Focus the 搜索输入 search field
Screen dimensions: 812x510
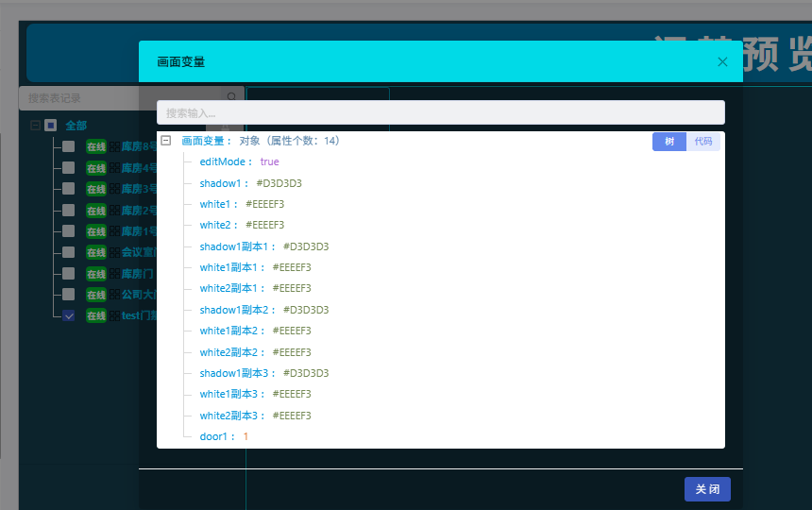pos(441,113)
